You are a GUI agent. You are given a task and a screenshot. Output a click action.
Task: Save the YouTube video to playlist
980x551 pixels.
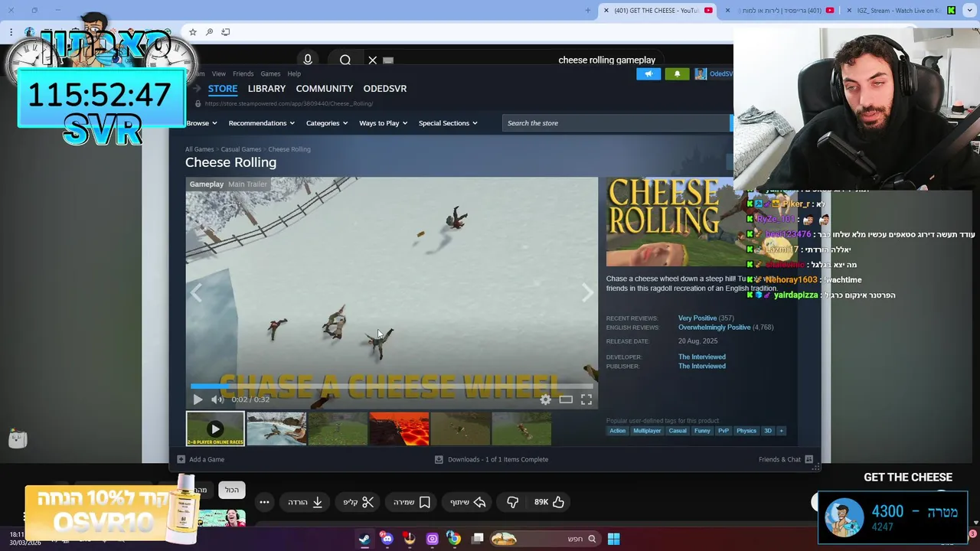point(412,502)
